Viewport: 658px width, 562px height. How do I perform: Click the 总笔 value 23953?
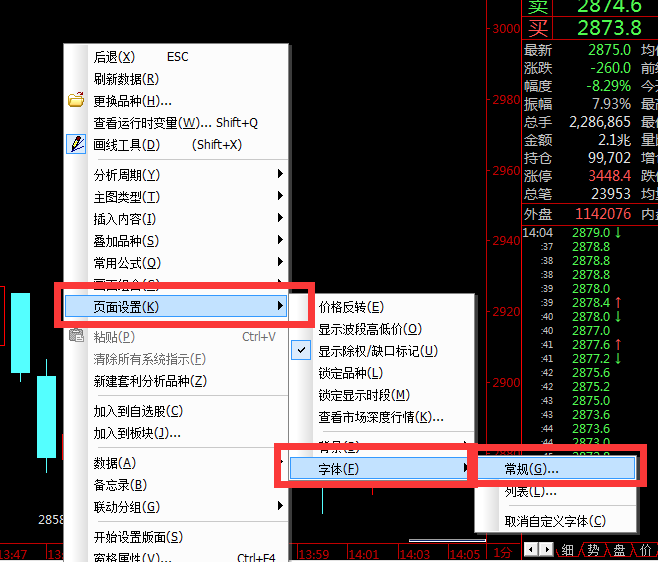(611, 193)
